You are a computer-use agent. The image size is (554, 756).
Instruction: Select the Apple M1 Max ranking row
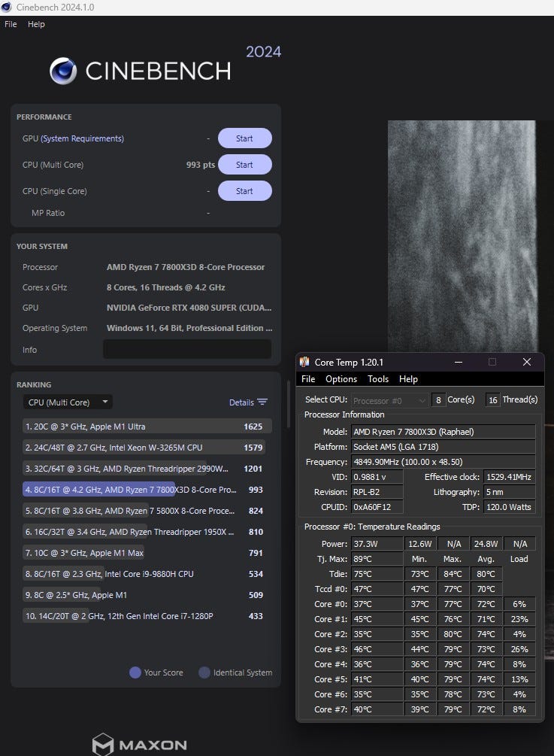(x=147, y=553)
